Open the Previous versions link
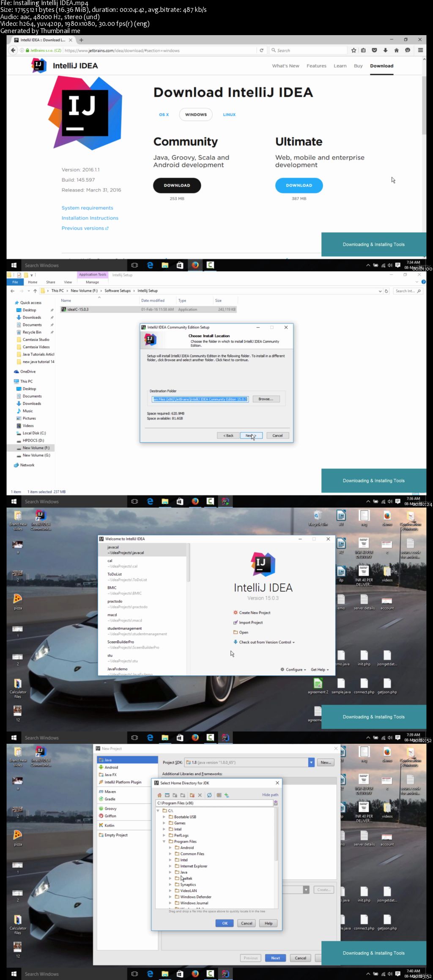 click(x=85, y=228)
